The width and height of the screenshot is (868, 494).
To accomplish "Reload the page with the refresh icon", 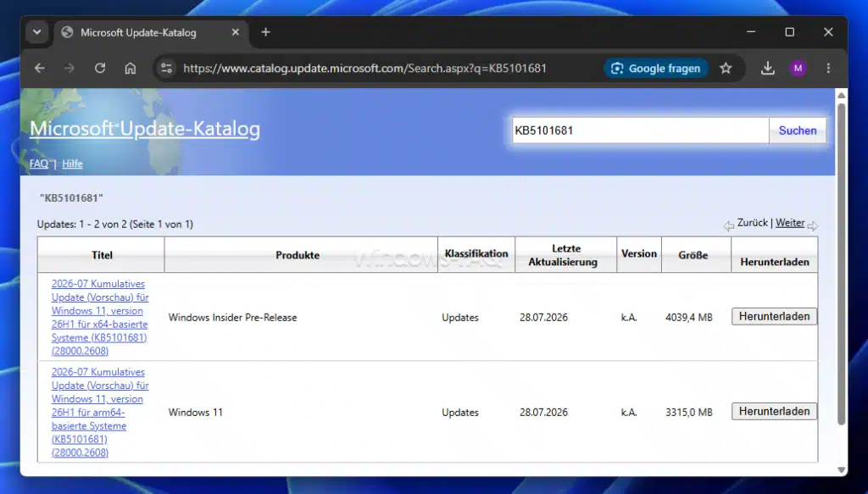I will (x=100, y=68).
